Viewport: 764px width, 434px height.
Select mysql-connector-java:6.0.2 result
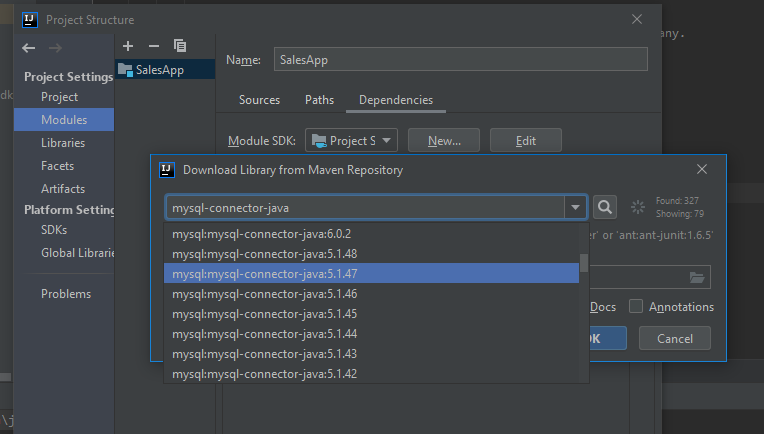[x=371, y=234]
